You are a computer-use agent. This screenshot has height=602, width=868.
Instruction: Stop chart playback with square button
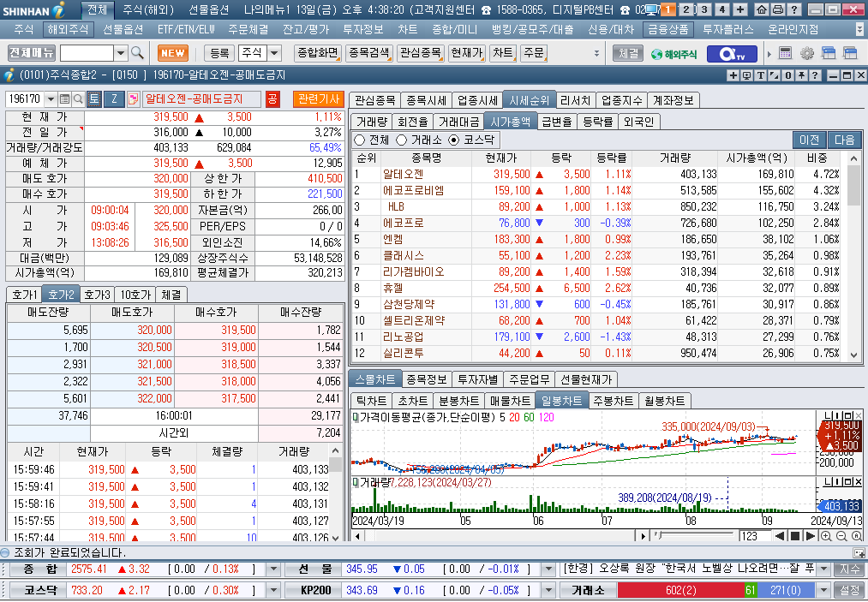795,535
